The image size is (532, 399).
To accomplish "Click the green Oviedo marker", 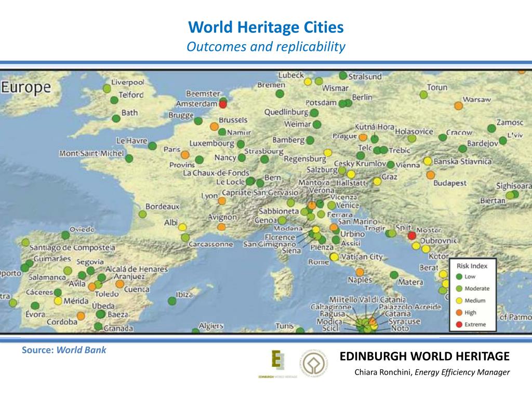I will coord(65,235).
